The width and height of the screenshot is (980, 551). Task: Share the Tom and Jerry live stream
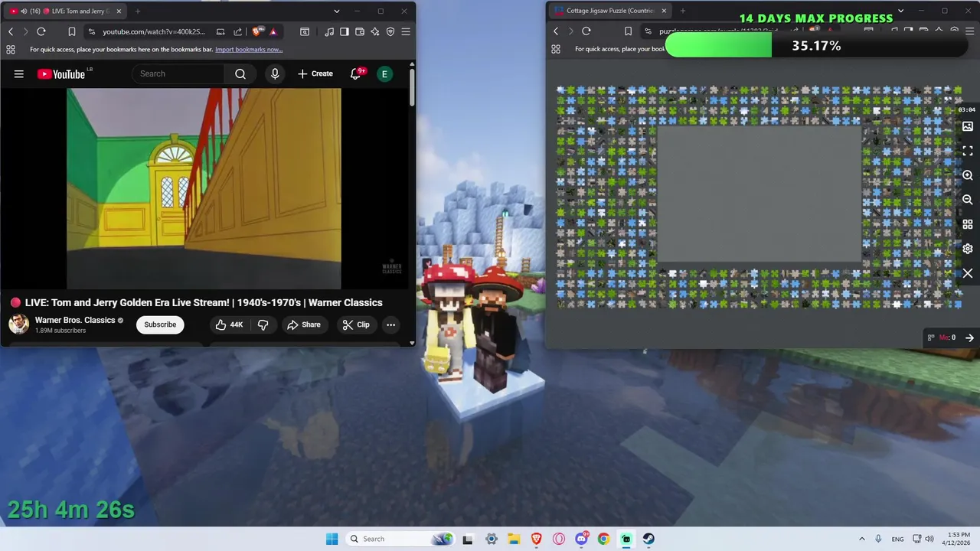tap(304, 324)
